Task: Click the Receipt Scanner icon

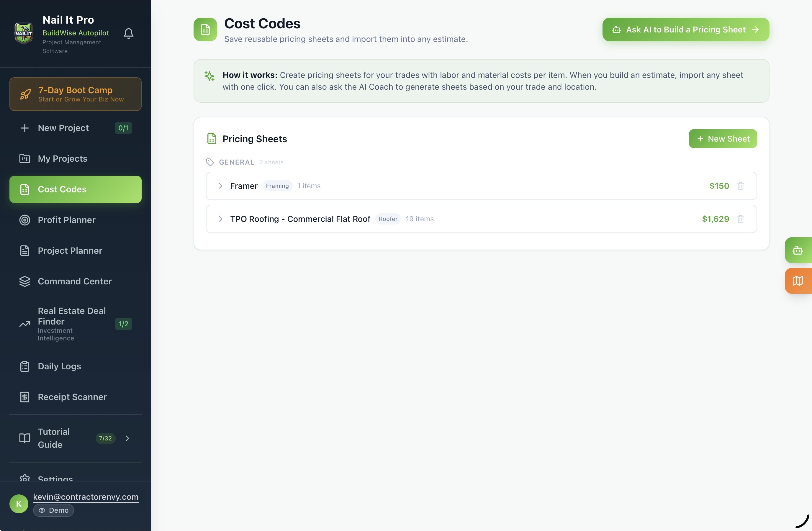Action: click(x=24, y=397)
